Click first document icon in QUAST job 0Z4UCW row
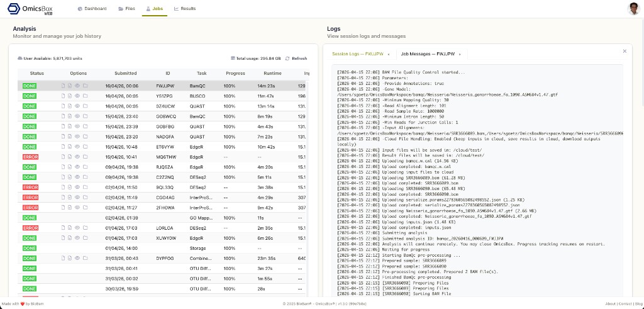 (x=63, y=106)
